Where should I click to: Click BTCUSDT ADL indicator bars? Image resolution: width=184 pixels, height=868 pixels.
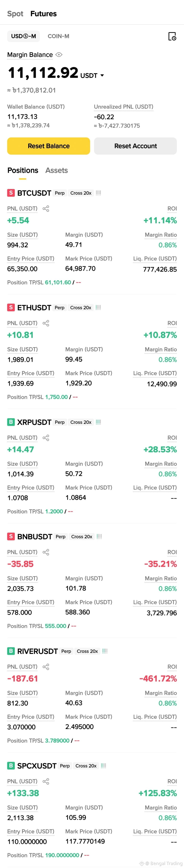(x=98, y=193)
